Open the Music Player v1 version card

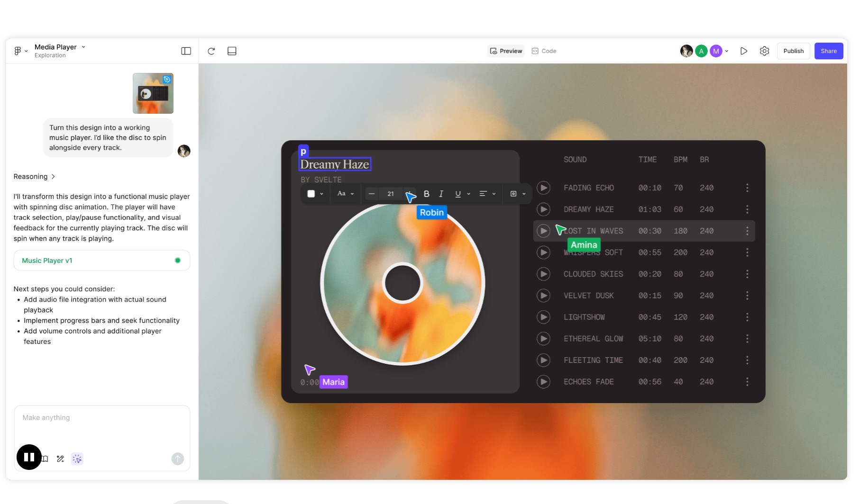[102, 261]
